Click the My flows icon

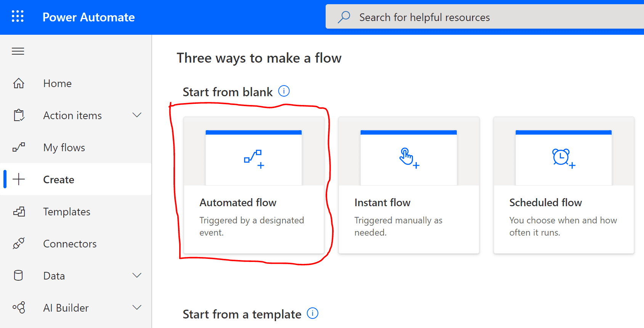pos(19,147)
